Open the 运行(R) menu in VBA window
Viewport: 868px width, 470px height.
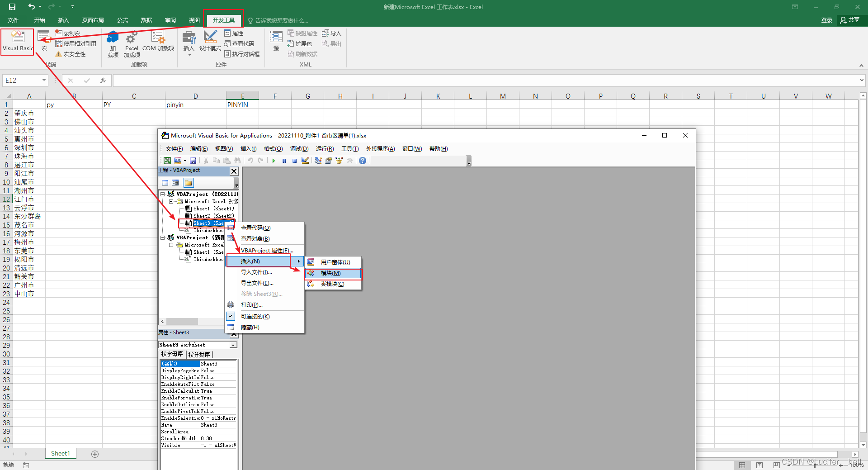(325, 148)
